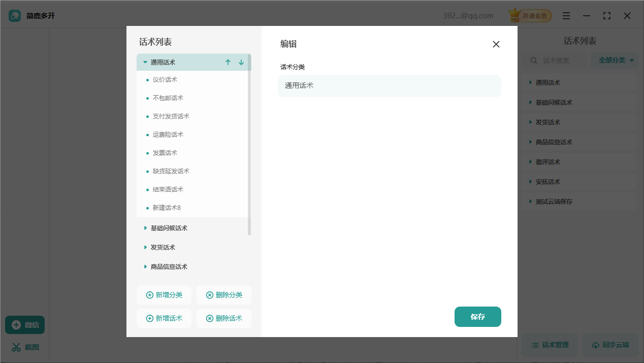Click the script list vertical scrollbar
644x363 pixels.
click(x=249, y=145)
